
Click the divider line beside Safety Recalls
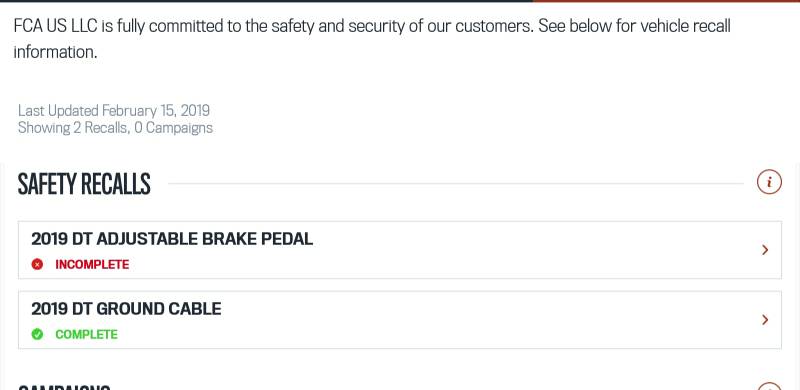click(x=456, y=183)
